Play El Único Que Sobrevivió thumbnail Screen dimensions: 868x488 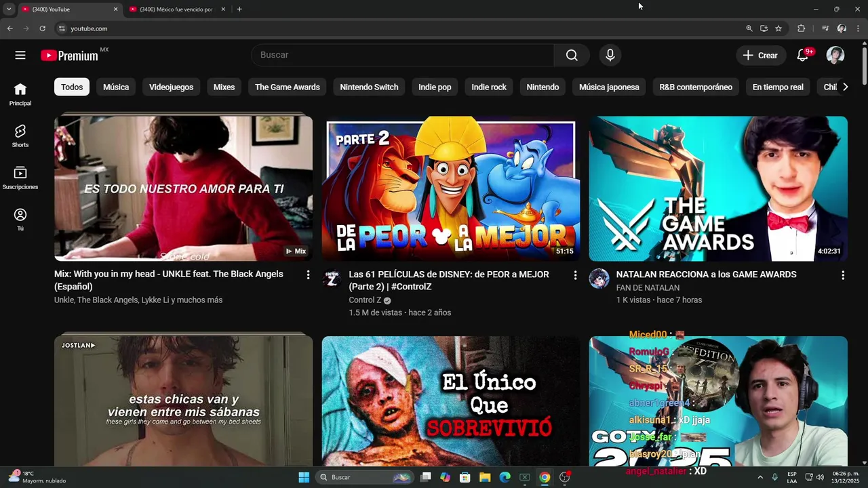tap(451, 401)
